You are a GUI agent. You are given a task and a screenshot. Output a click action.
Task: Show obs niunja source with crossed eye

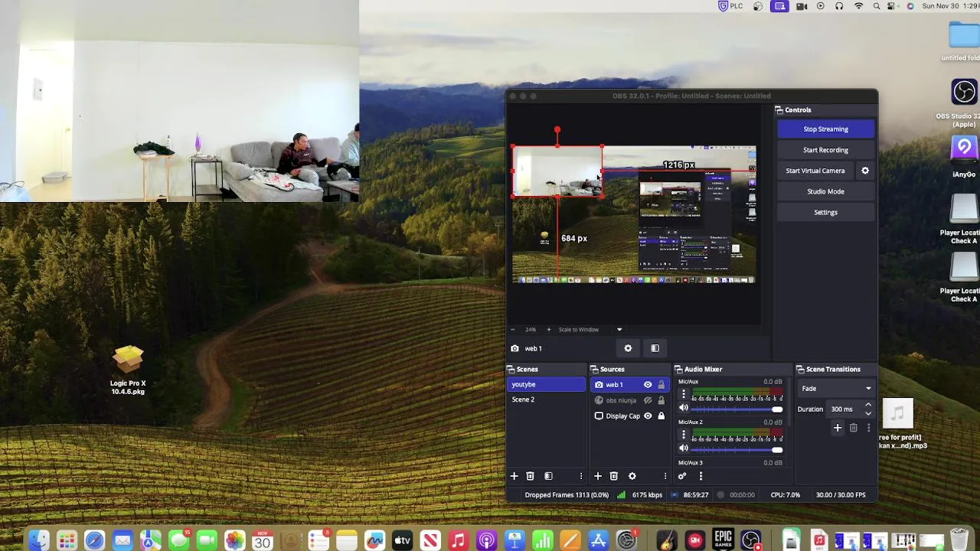(x=648, y=400)
